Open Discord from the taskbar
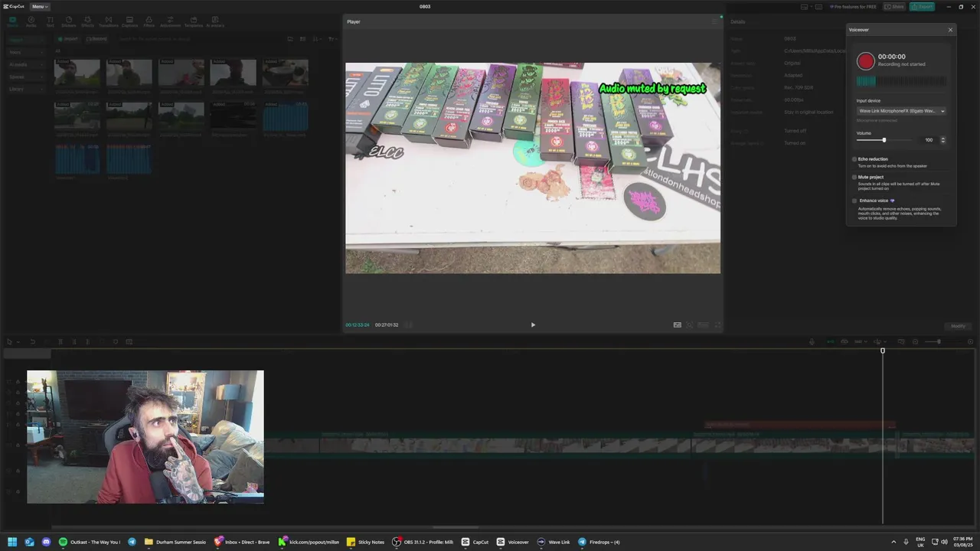This screenshot has width=980, height=551. [x=46, y=542]
